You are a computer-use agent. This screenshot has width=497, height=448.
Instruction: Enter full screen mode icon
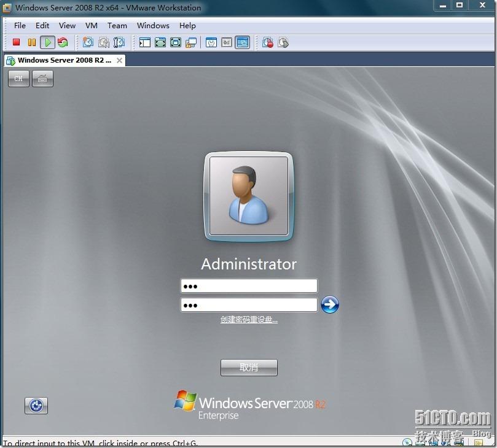coord(176,42)
